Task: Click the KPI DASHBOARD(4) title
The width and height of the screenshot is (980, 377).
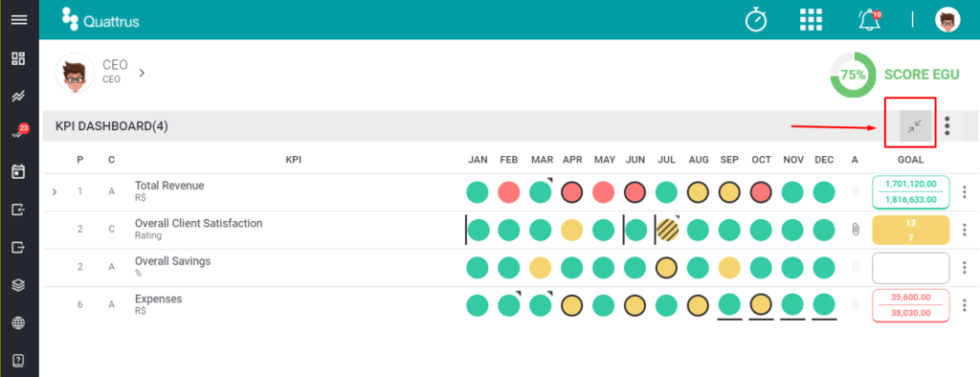Action: 111,126
